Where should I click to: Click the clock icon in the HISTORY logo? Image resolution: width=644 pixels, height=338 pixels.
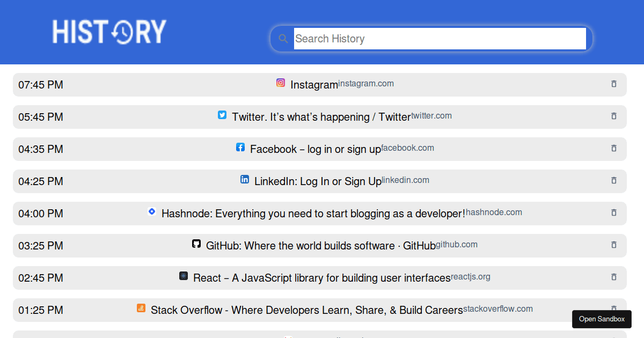122,32
